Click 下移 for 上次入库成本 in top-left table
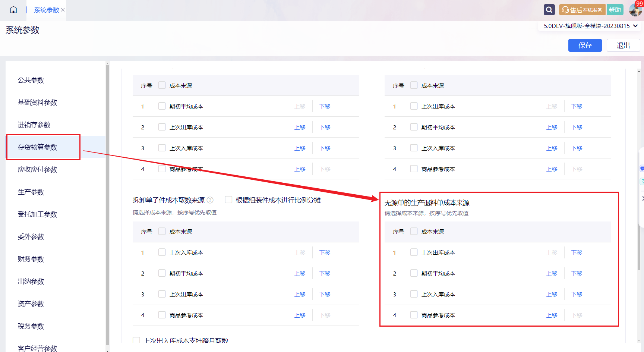The height and width of the screenshot is (352, 644). point(325,148)
